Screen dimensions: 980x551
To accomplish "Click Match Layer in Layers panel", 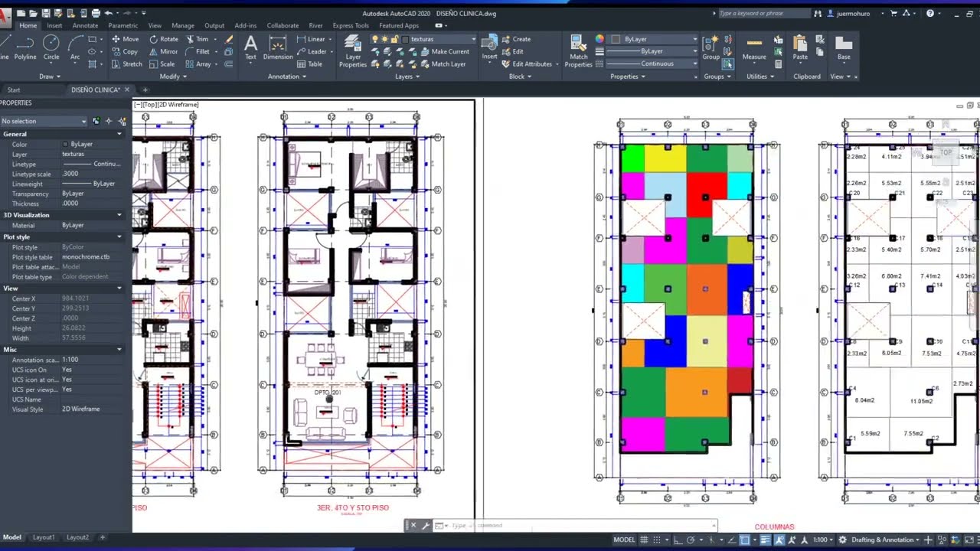I will 443,64.
